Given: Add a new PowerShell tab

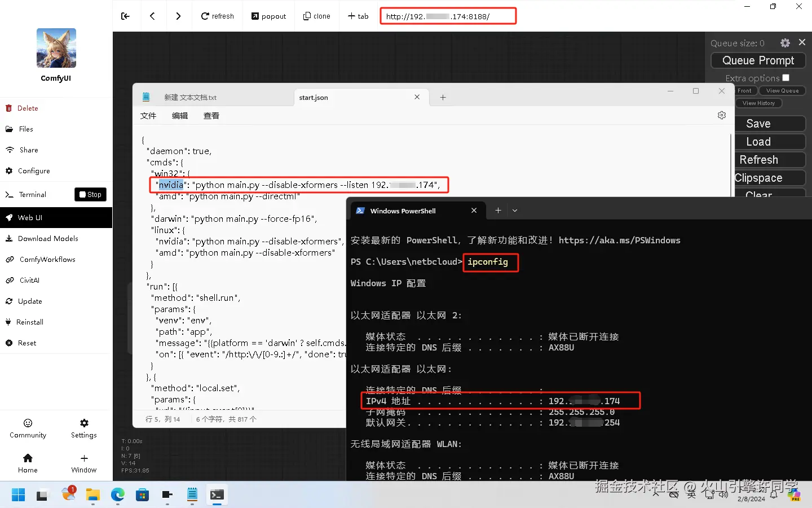Looking at the screenshot, I should [x=498, y=211].
